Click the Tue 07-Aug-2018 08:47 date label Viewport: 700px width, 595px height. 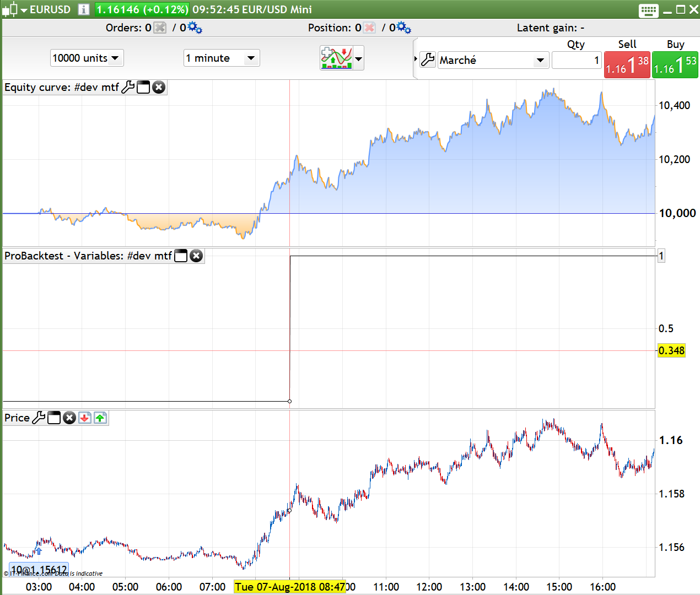[290, 587]
